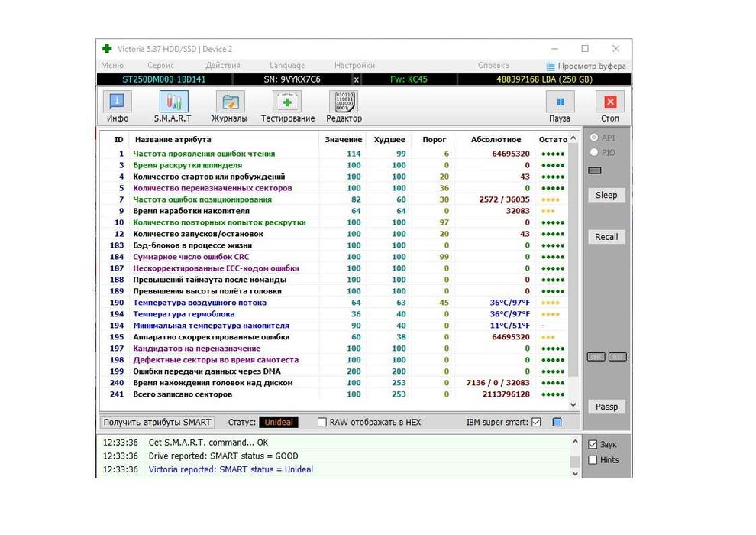756x535 pixels.
Task: Click the right small gray button above Passp
Action: pyautogui.click(x=618, y=357)
